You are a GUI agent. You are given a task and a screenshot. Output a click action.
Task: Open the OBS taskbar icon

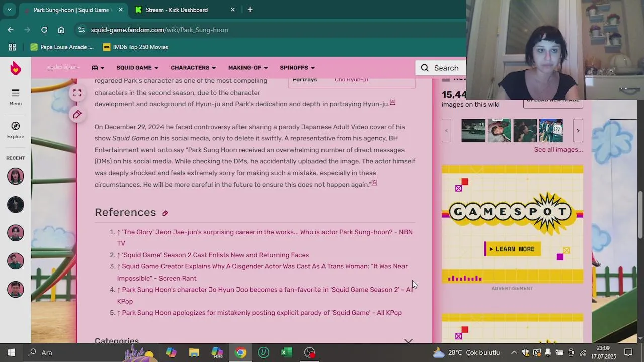click(310, 353)
